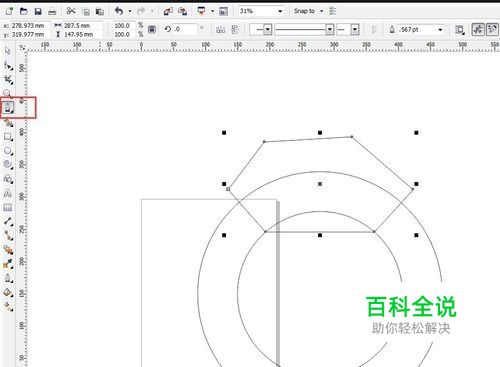Select the Connector tool

[x=8, y=235]
